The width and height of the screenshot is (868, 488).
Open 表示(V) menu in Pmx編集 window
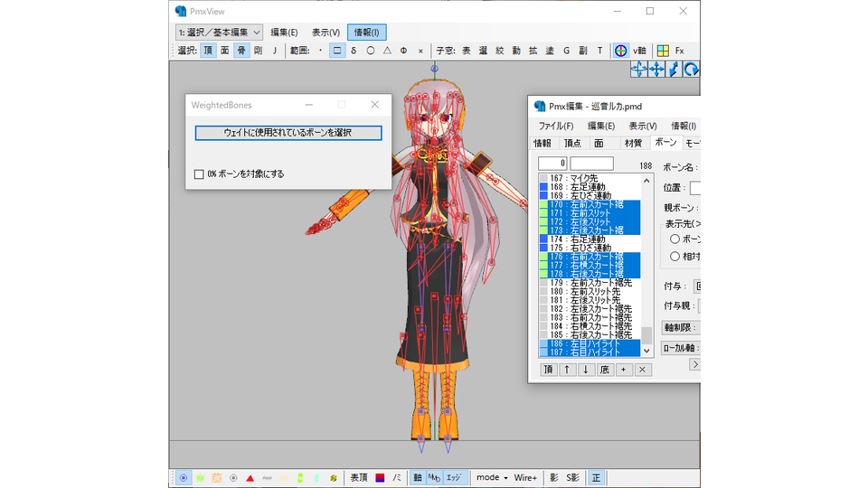pos(643,126)
